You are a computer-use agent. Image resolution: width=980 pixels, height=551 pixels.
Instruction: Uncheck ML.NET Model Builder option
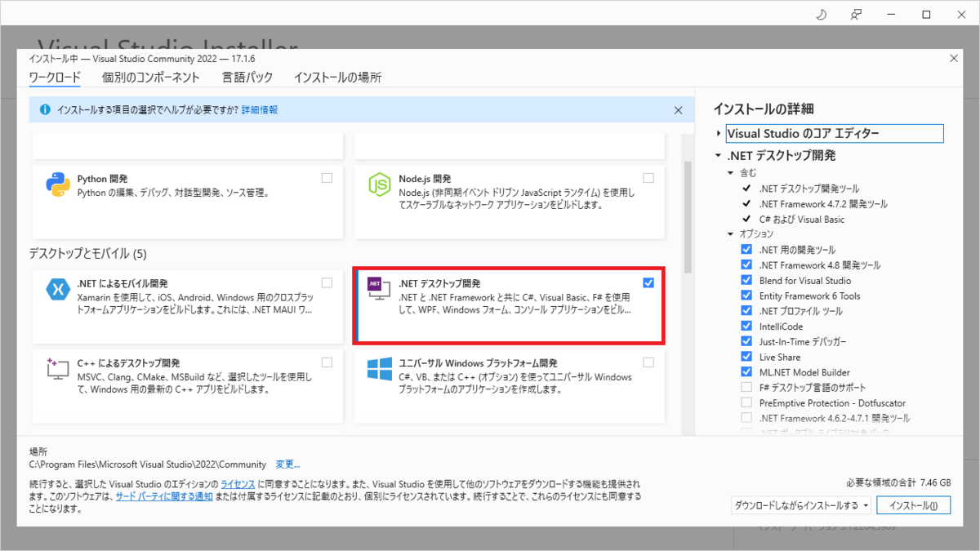coord(746,372)
